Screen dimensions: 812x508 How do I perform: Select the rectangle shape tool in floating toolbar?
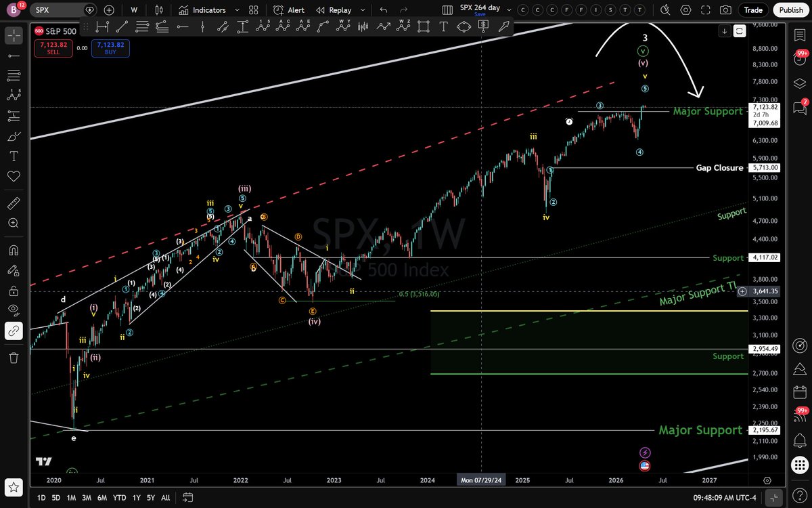coord(422,27)
